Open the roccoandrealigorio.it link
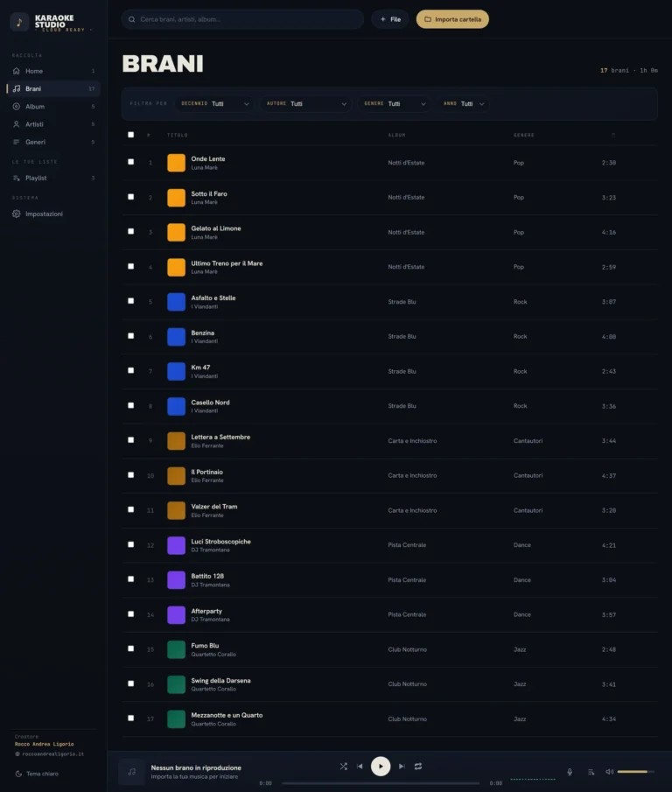 tap(50, 753)
